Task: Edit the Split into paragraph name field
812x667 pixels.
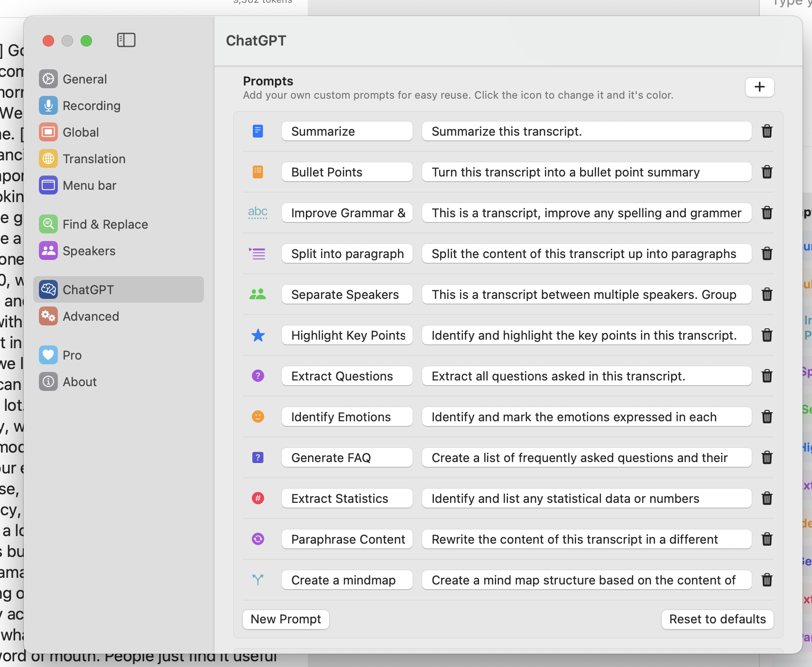Action: 347,253
